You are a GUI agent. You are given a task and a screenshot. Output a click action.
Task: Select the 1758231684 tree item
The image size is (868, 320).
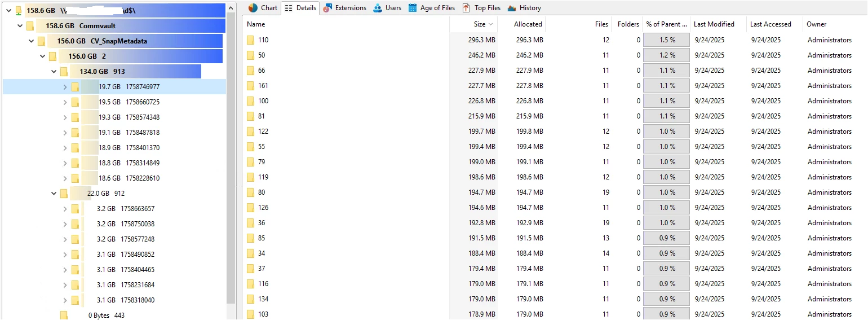[x=138, y=285]
